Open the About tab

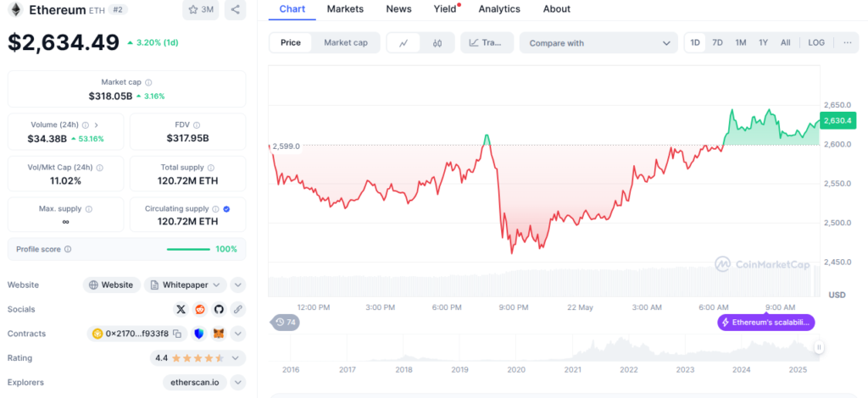tap(556, 8)
